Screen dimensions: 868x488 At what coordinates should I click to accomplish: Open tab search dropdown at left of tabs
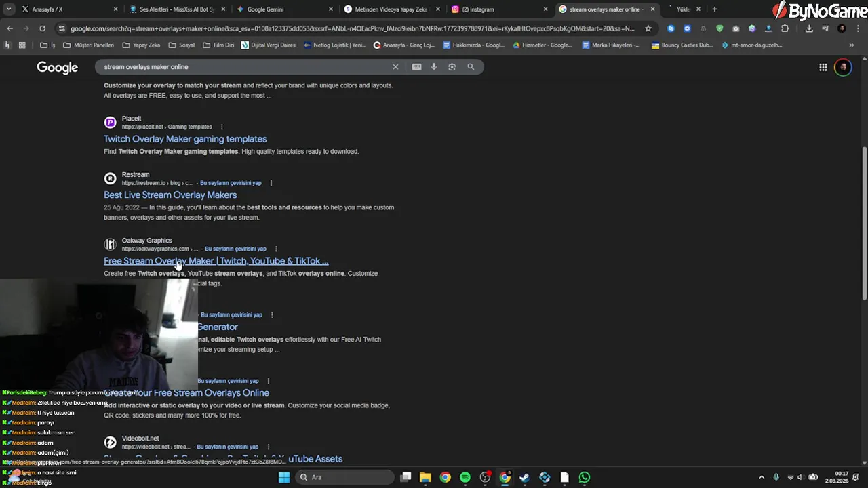[8, 9]
